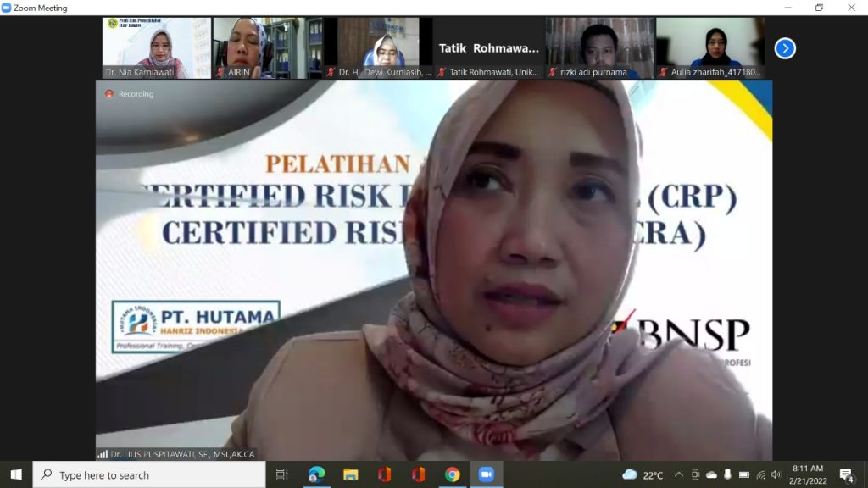Open Google Chrome from the taskbar
868x488 pixels.
pyautogui.click(x=453, y=474)
